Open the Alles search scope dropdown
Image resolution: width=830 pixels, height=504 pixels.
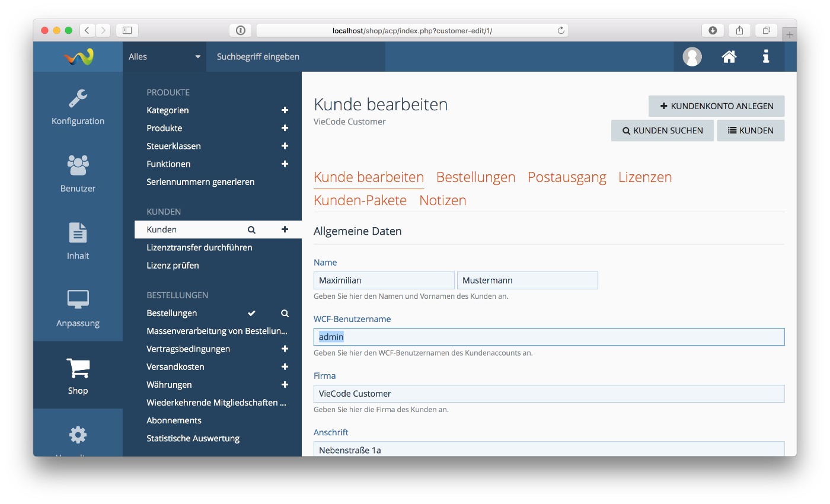(164, 57)
